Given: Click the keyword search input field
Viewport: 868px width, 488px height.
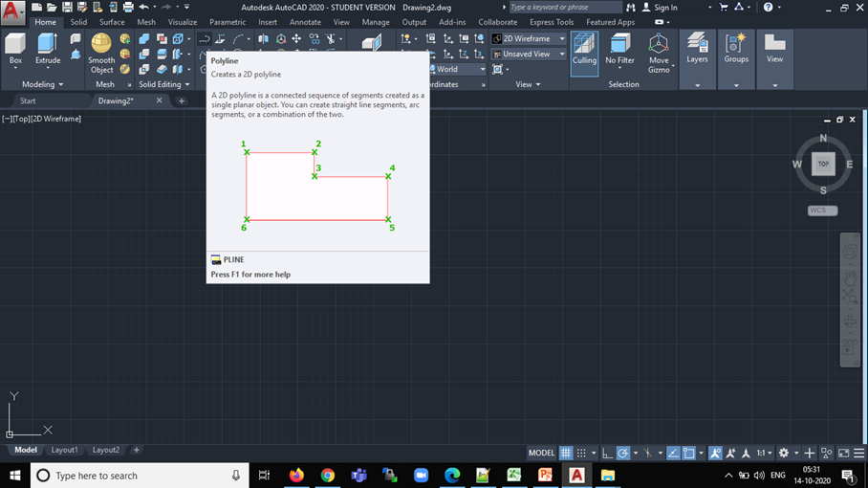Looking at the screenshot, I should pos(565,8).
